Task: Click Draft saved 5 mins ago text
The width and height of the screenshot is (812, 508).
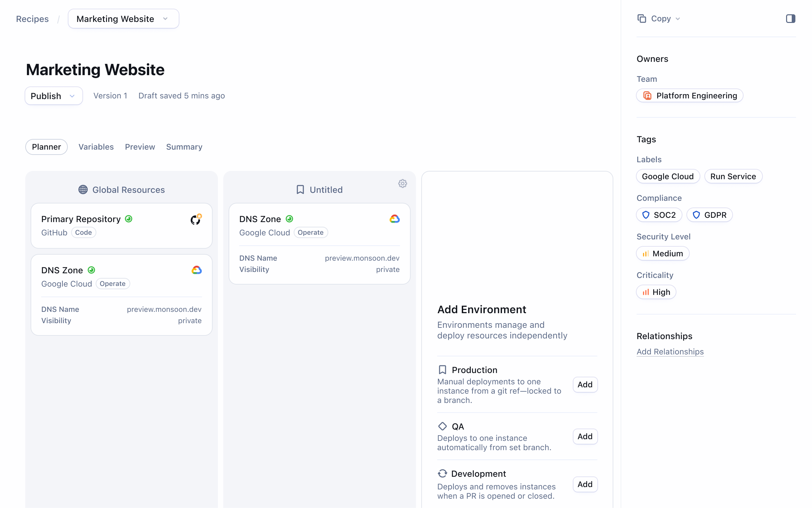Action: click(x=181, y=96)
